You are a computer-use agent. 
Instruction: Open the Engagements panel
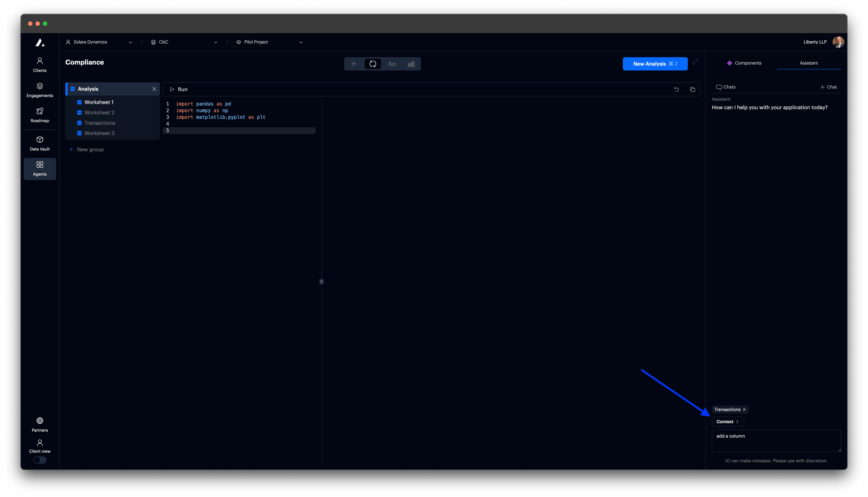click(40, 89)
